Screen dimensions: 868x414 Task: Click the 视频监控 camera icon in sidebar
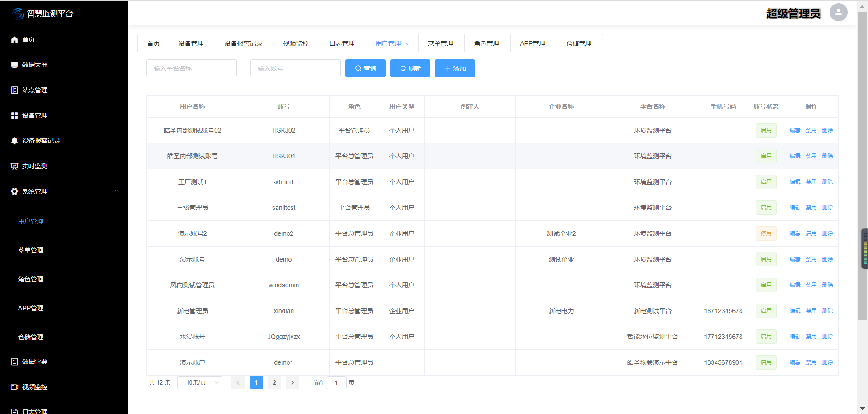(x=14, y=387)
